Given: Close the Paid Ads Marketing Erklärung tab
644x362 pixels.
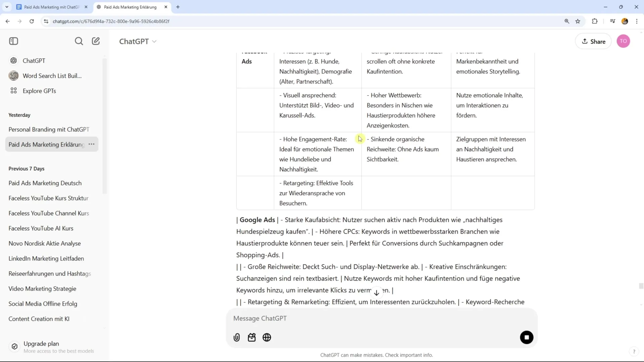Looking at the screenshot, I should [166, 7].
